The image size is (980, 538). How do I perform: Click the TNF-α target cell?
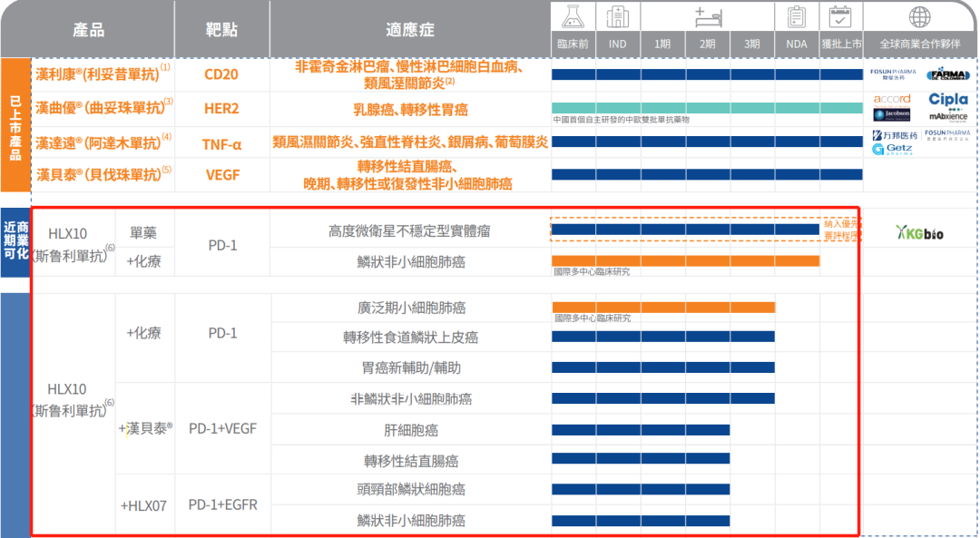pyautogui.click(x=221, y=144)
